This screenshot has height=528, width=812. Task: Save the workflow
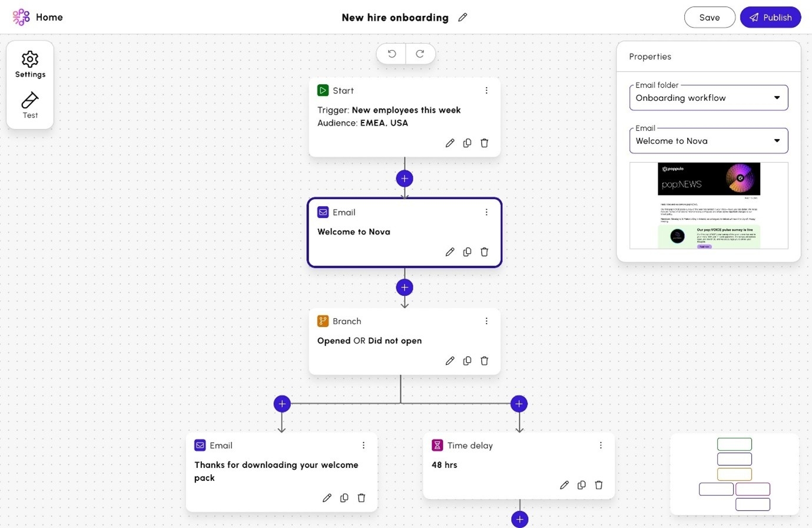tap(709, 17)
